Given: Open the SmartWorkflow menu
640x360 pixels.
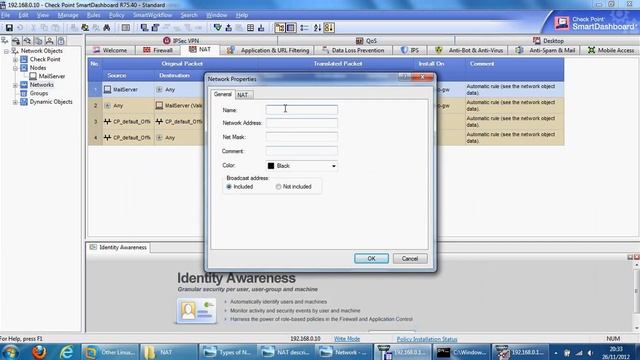Looking at the screenshot, I should 153,15.
